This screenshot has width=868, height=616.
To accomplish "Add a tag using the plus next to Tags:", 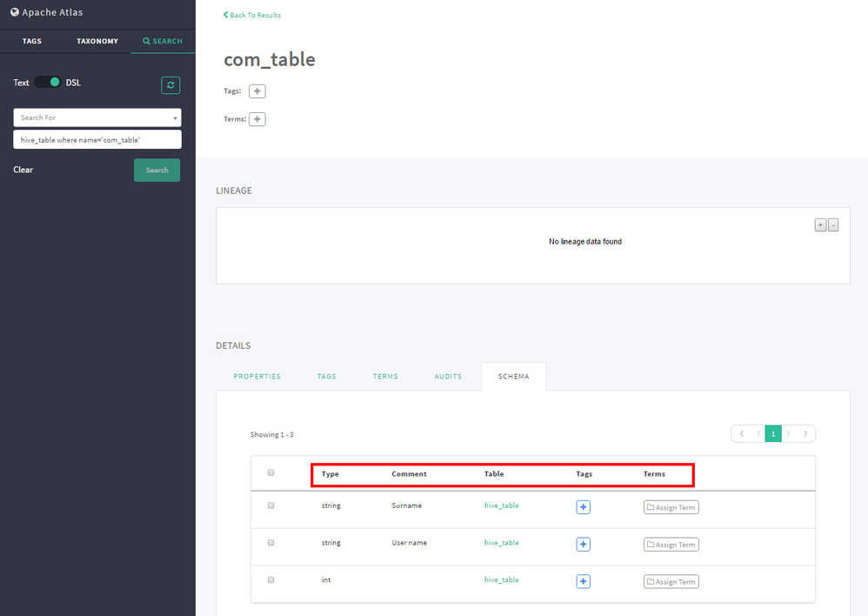I will point(257,90).
